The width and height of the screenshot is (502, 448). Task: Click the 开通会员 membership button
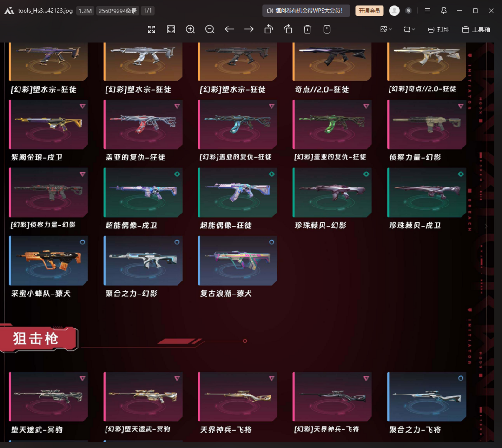click(370, 11)
